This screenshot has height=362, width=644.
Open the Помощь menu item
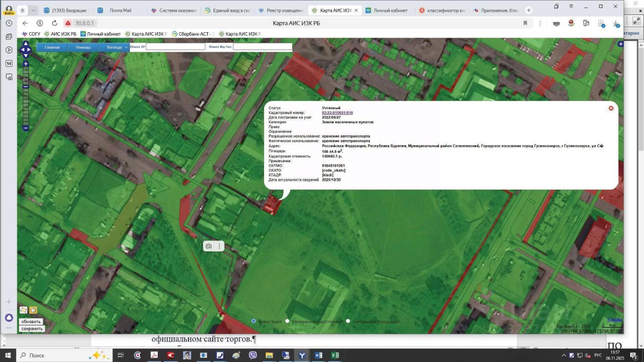coord(83,47)
